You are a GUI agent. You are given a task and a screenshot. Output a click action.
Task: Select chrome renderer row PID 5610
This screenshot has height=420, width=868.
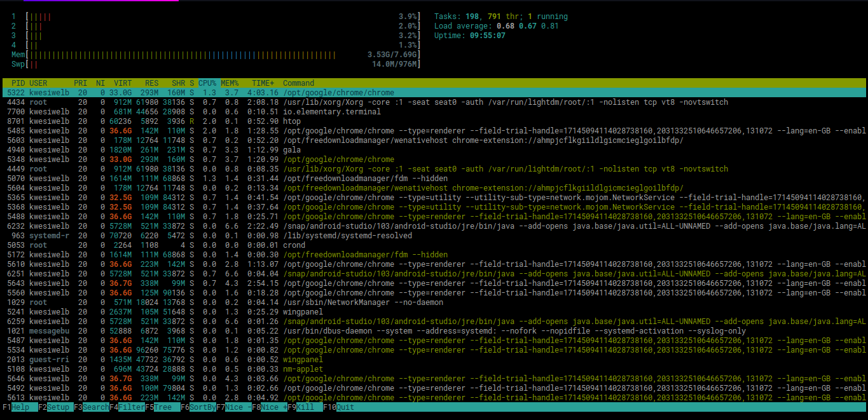coord(434,264)
